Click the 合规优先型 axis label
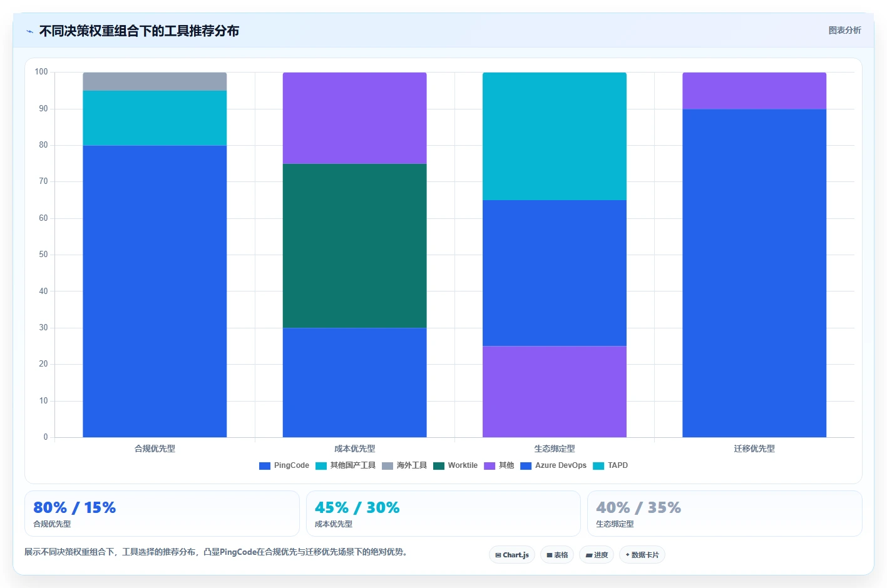The image size is (887, 588). pyautogui.click(x=155, y=449)
